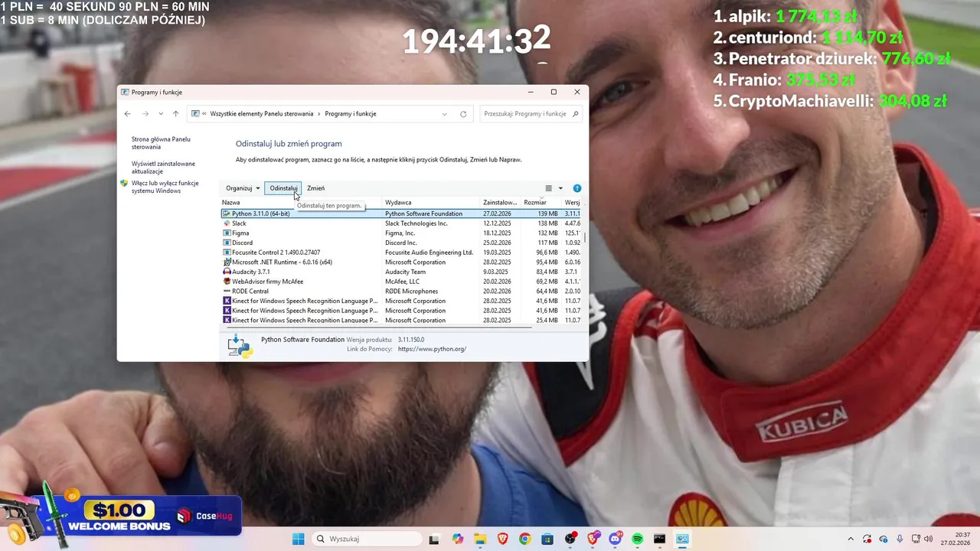Select the Slack program entry

[x=400, y=223]
